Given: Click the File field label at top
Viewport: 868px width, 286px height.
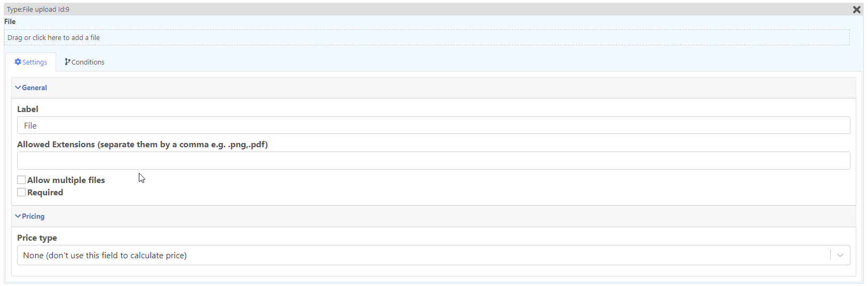Looking at the screenshot, I should tap(10, 22).
